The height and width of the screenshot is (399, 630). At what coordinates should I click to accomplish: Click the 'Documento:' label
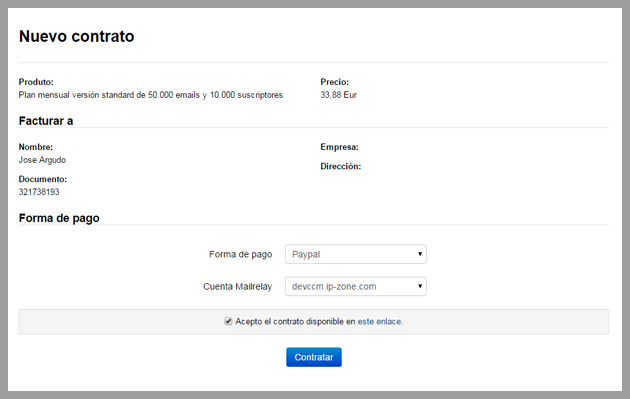(x=43, y=179)
